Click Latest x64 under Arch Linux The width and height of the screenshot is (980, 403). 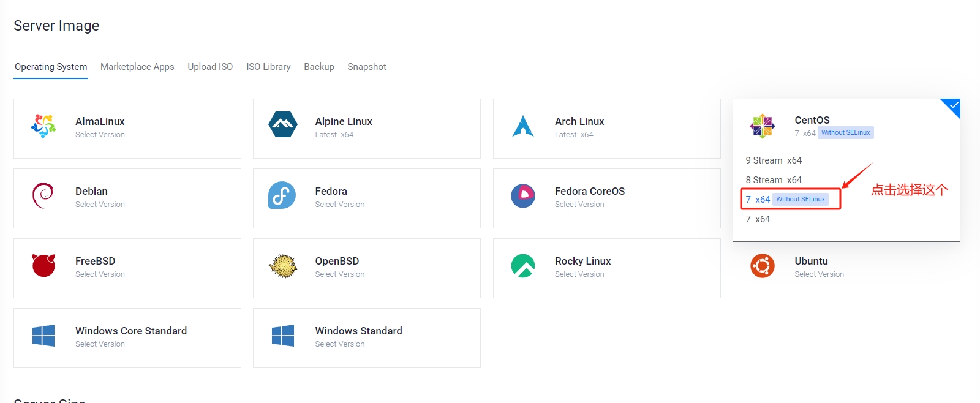coord(574,135)
